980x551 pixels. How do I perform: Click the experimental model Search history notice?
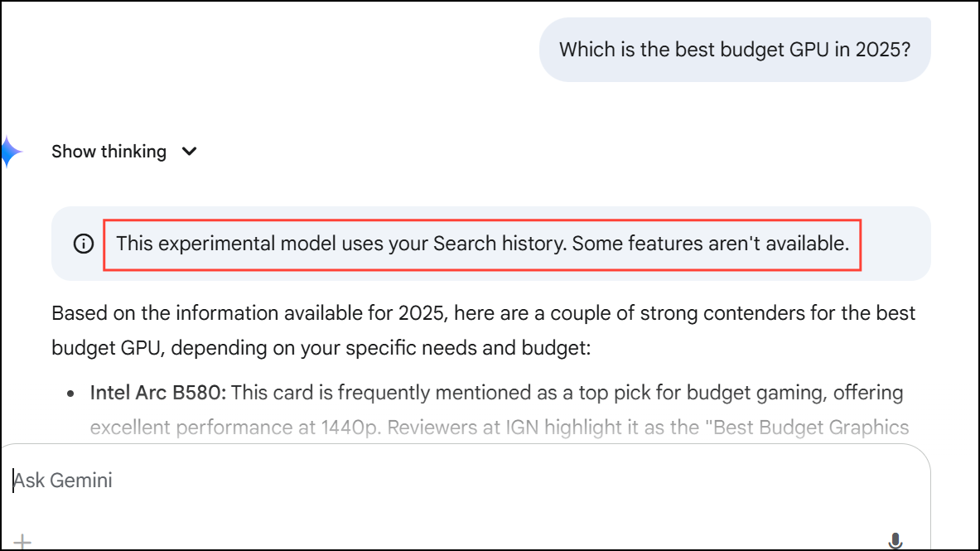pos(482,244)
